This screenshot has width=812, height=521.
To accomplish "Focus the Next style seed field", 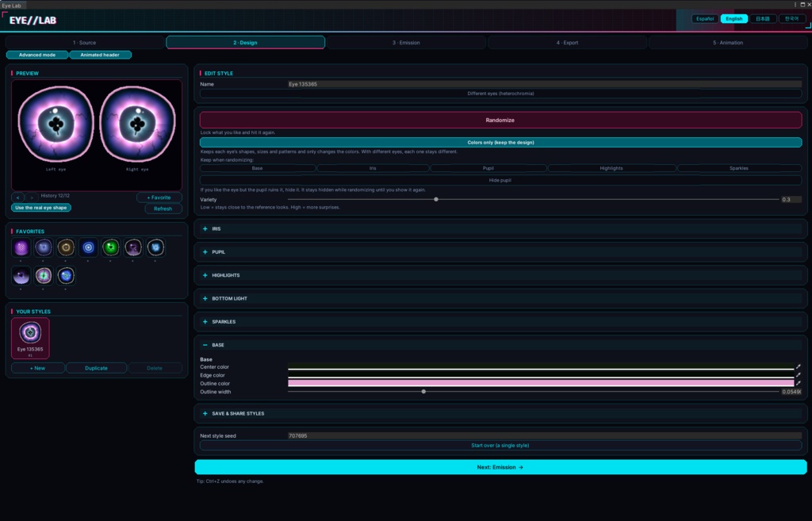I will click(545, 435).
